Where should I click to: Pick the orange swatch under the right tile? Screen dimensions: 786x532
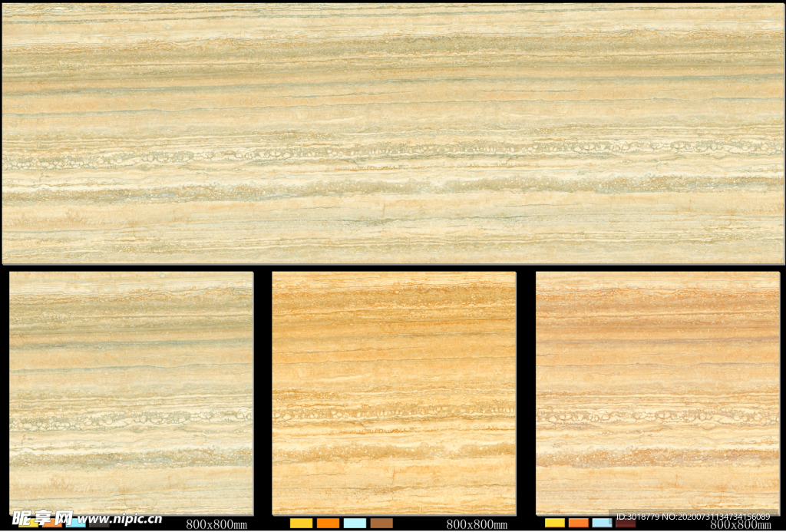(579, 523)
